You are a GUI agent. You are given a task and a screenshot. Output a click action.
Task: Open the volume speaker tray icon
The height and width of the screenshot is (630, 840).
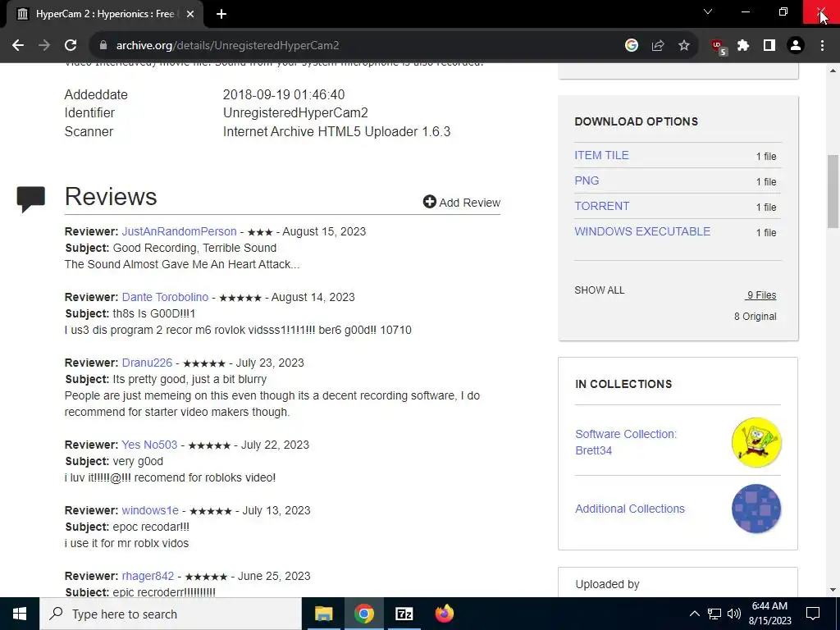pos(734,614)
